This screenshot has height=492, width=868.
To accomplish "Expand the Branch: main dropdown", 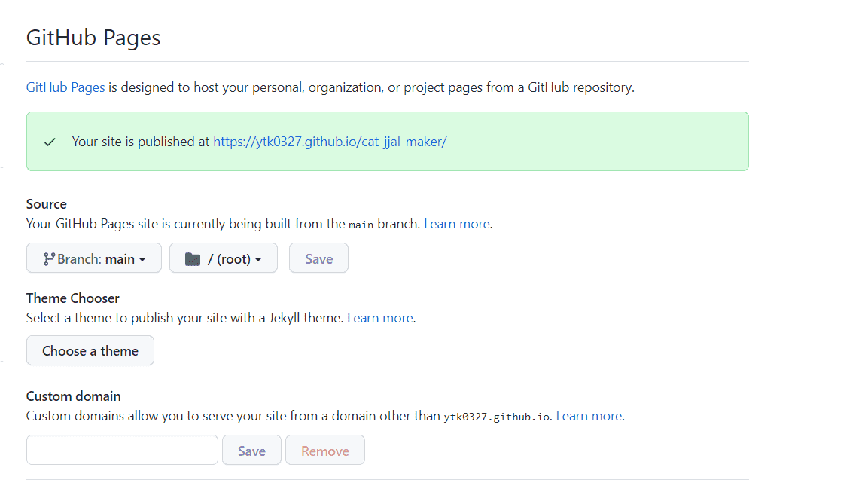I will click(94, 258).
